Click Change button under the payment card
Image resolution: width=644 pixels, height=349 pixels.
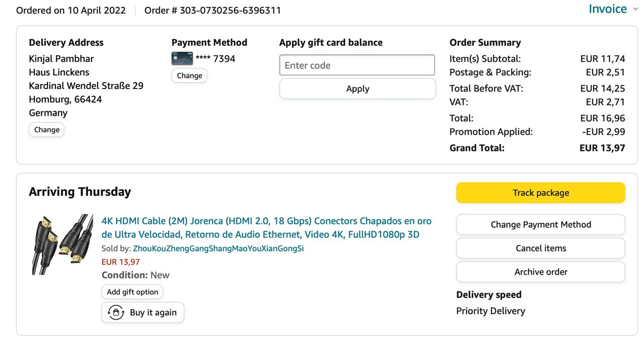(189, 75)
